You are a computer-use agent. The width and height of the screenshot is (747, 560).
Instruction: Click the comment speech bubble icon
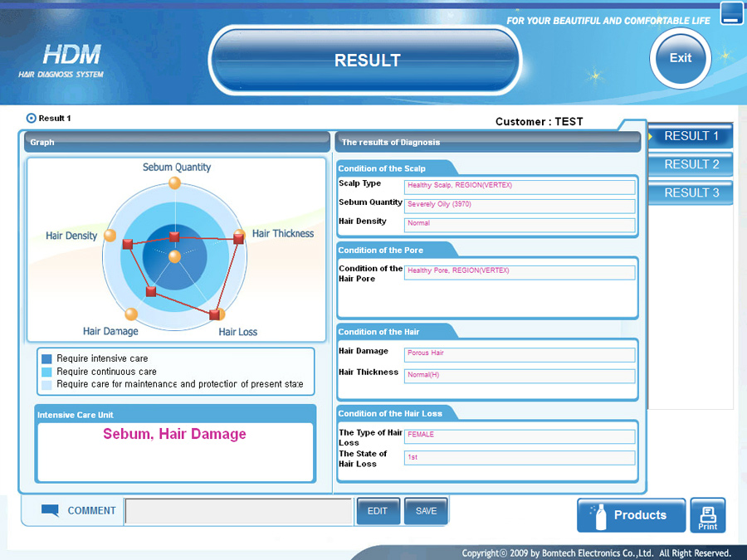pyautogui.click(x=50, y=510)
